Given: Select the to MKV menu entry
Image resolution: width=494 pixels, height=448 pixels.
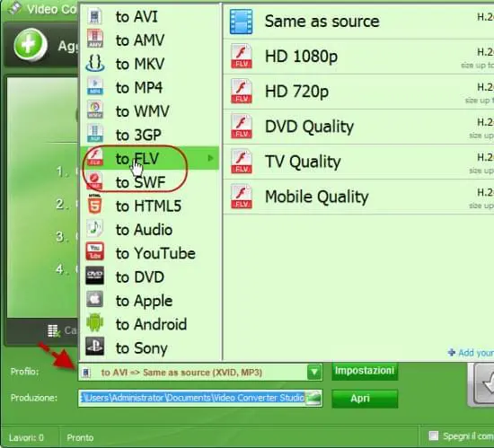Looking at the screenshot, I should 150,64.
